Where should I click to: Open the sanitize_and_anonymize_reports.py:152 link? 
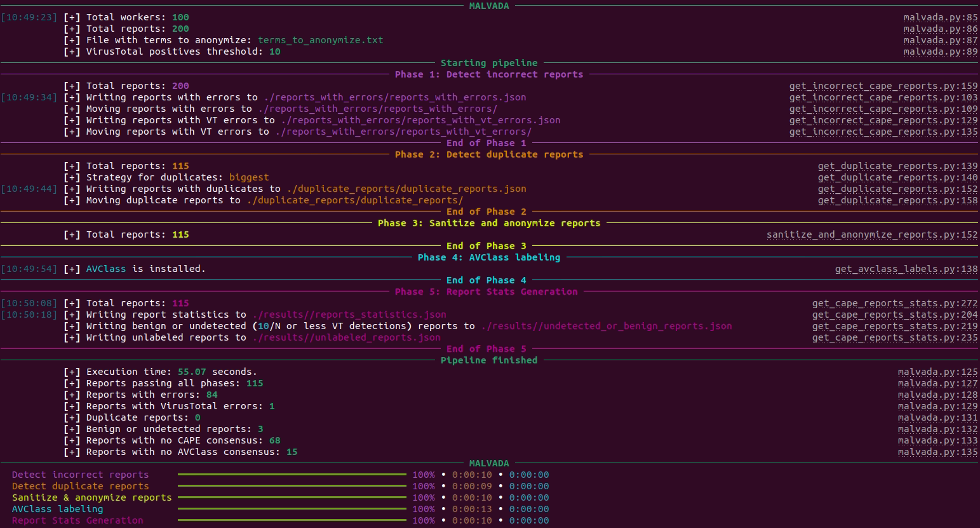coord(872,234)
